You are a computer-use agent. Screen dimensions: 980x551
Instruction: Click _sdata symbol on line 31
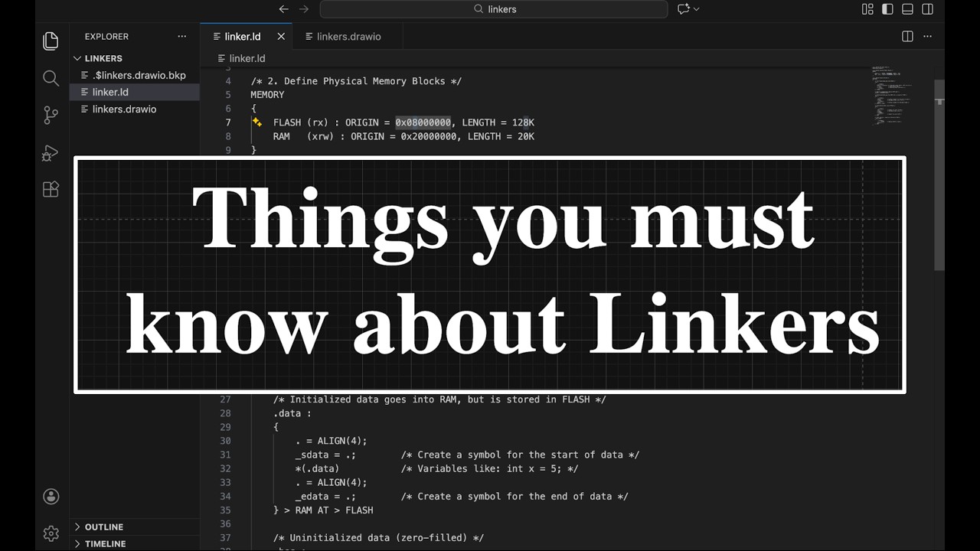coord(312,455)
